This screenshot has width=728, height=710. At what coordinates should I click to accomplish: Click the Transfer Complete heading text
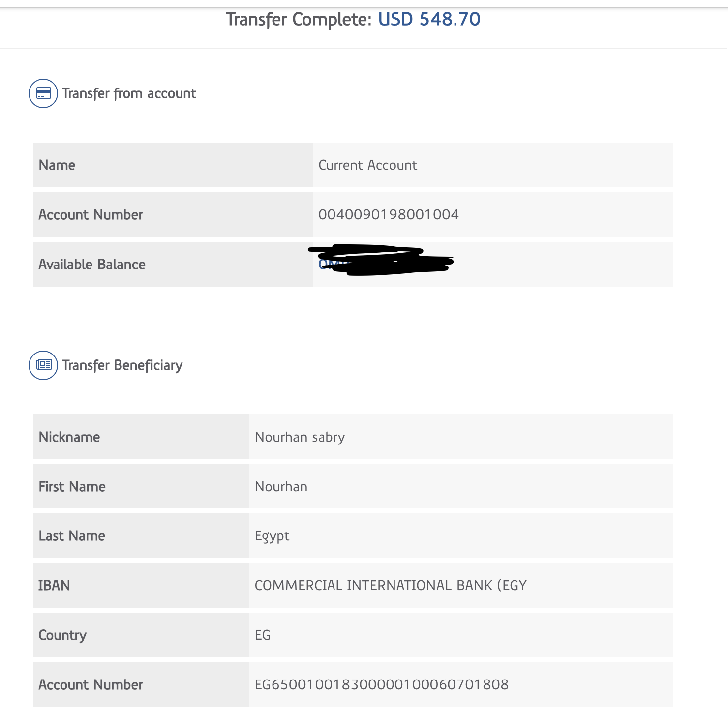298,20
